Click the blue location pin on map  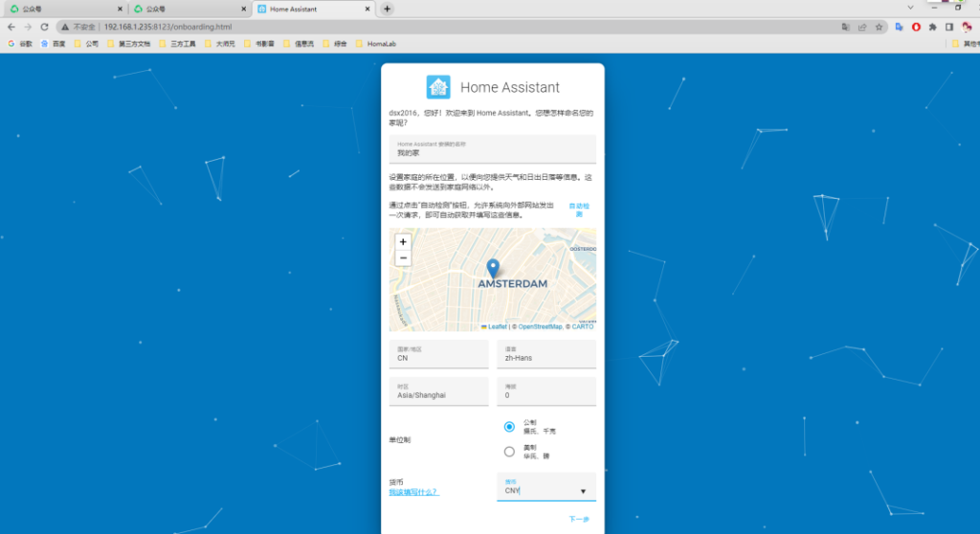point(493,268)
